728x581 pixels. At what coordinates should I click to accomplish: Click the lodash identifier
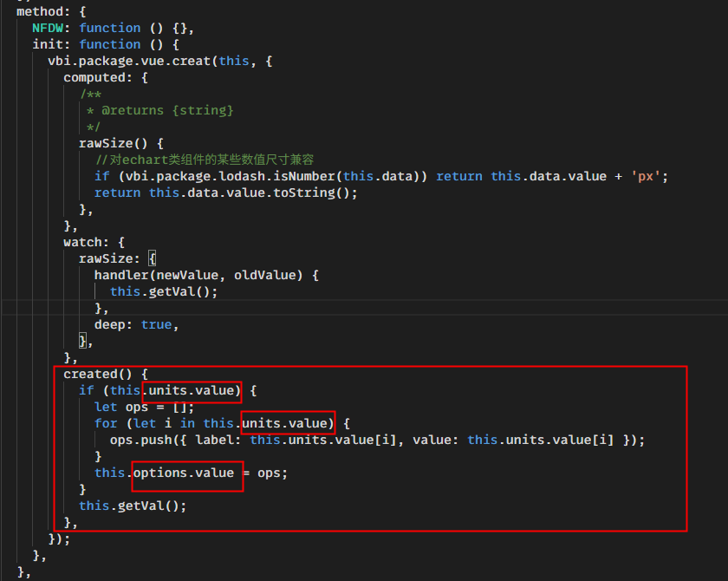(242, 177)
